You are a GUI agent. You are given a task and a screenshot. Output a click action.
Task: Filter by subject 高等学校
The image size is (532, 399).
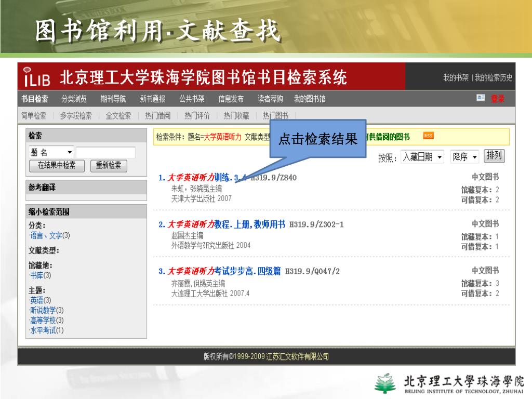coord(43,320)
